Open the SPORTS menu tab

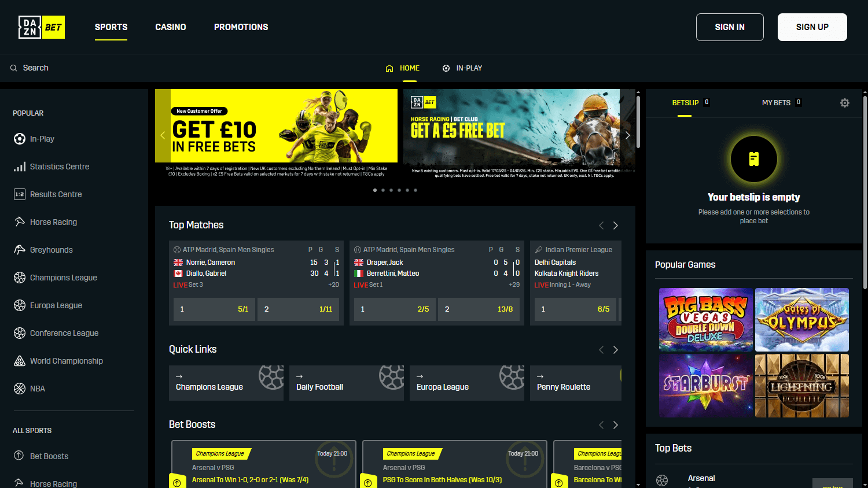(x=111, y=27)
